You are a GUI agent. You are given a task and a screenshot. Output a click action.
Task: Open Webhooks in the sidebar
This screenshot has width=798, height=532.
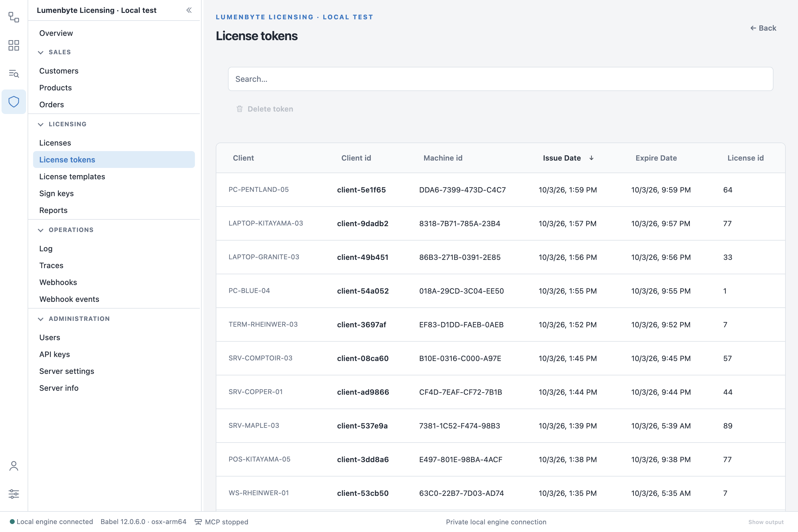(114, 282)
